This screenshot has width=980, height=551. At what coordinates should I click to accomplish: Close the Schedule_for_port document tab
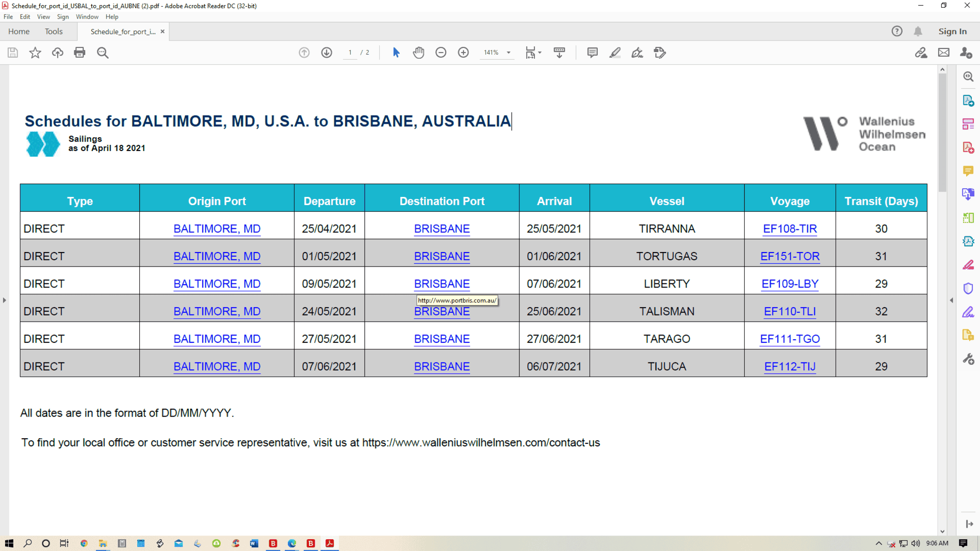(162, 31)
